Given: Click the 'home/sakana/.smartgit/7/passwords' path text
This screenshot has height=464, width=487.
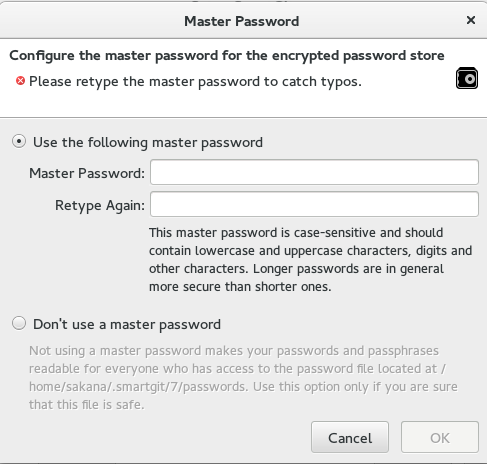Looking at the screenshot, I should pos(138,387).
